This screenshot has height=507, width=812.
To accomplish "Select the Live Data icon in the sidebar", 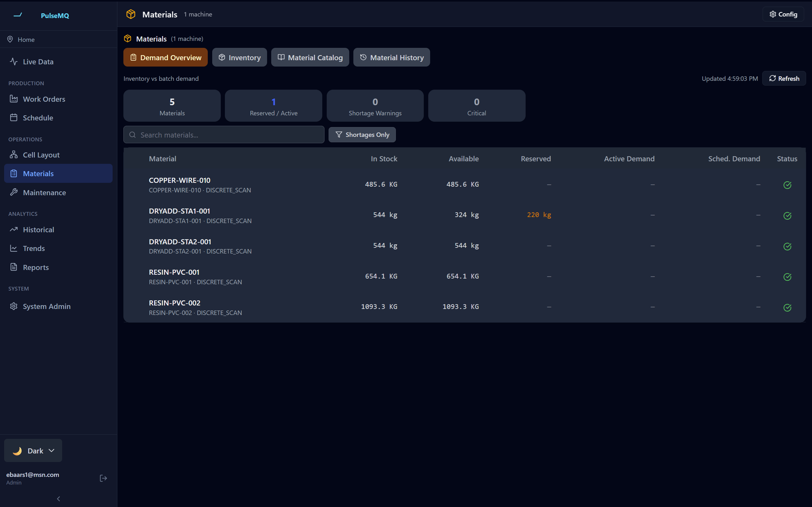I will point(13,62).
